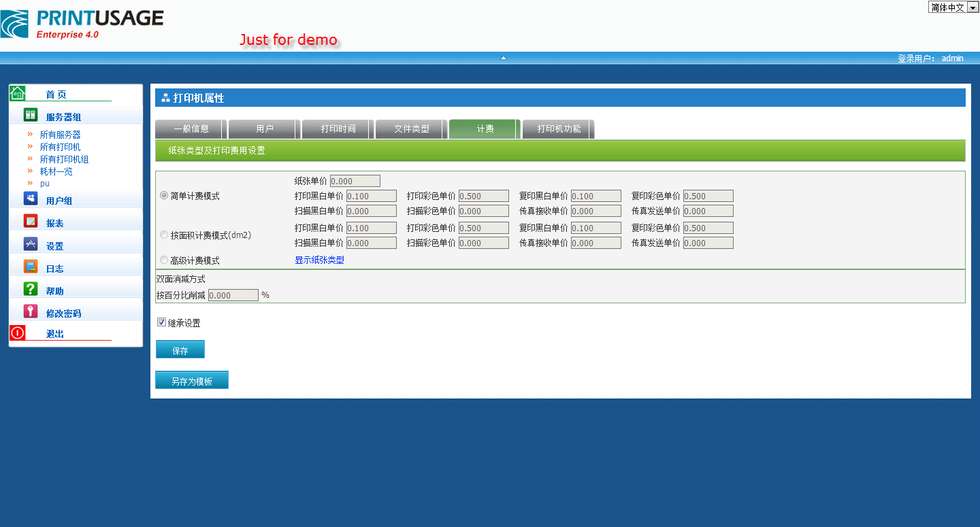Open the 报表 reports icon
The height and width of the screenshot is (527, 980).
pos(31,221)
